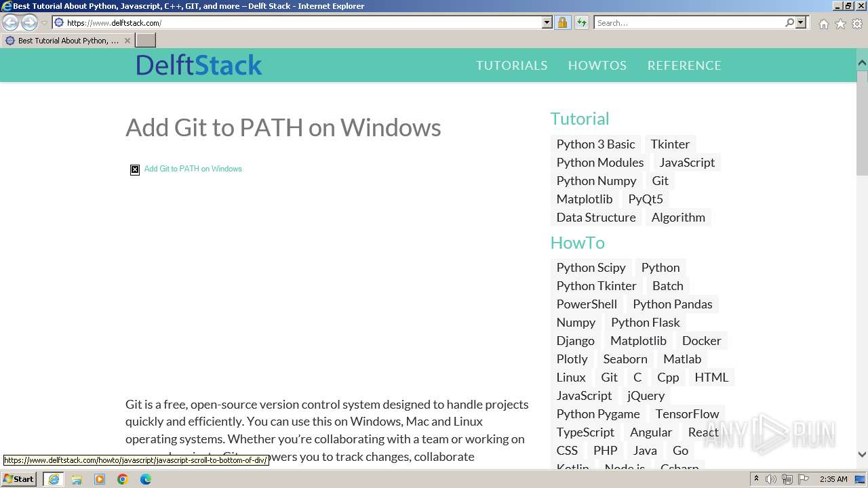The height and width of the screenshot is (488, 868).
Task: Expand the address bar autocomplete dropdown
Action: [547, 22]
